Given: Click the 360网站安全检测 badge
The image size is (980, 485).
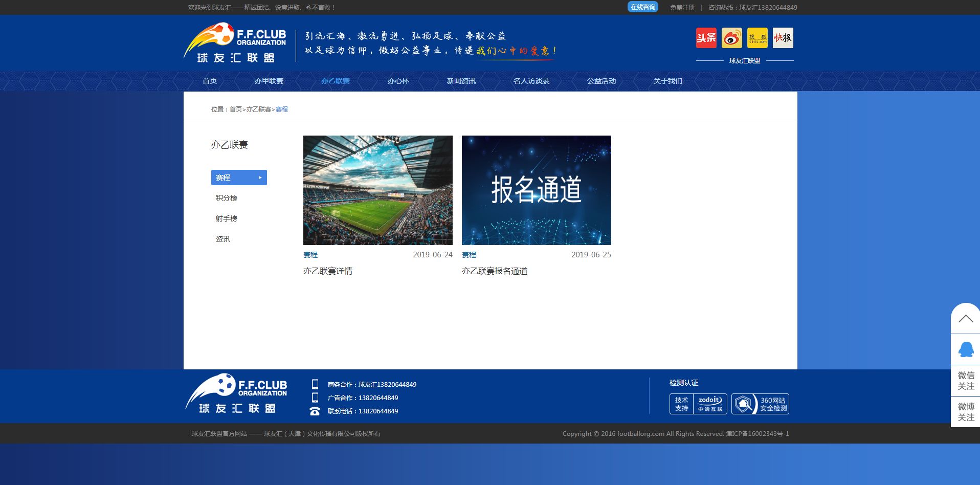Looking at the screenshot, I should pyautogui.click(x=760, y=404).
